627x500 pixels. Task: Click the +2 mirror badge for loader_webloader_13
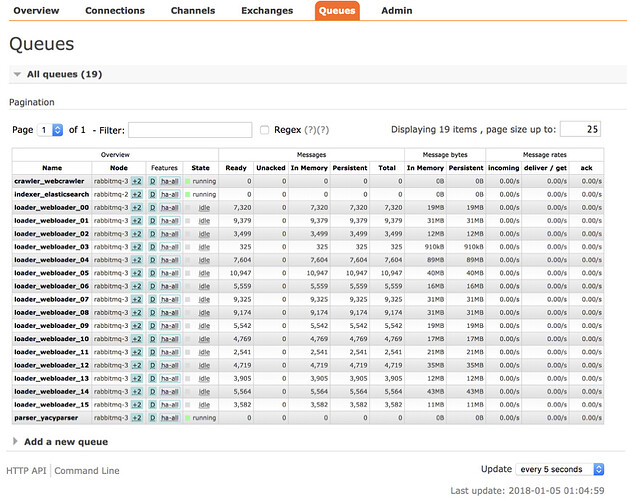point(137,378)
